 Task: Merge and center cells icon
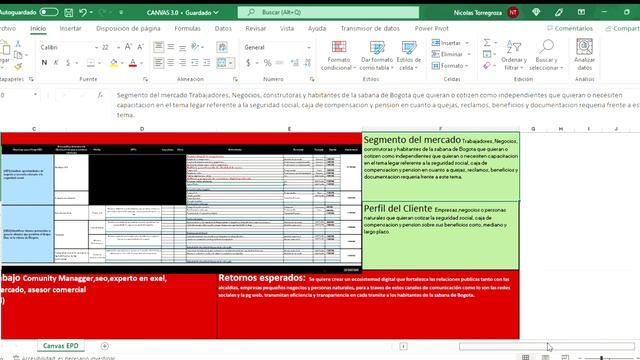[222, 63]
